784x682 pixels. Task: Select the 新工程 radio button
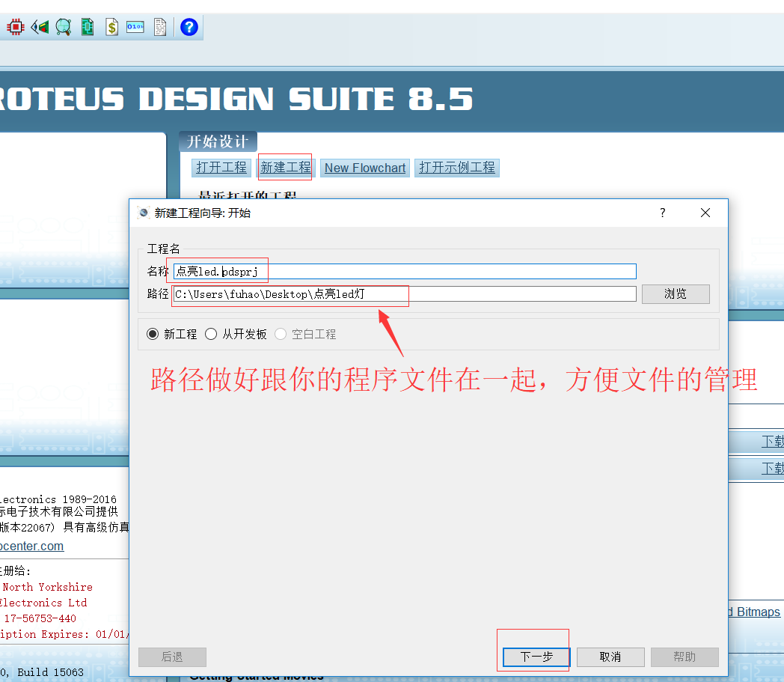point(153,334)
